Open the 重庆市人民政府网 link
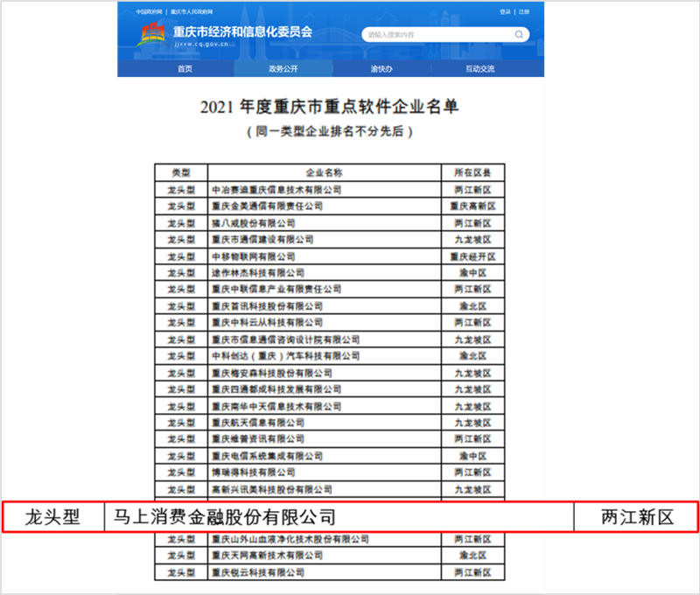The height and width of the screenshot is (595, 700). coord(192,11)
